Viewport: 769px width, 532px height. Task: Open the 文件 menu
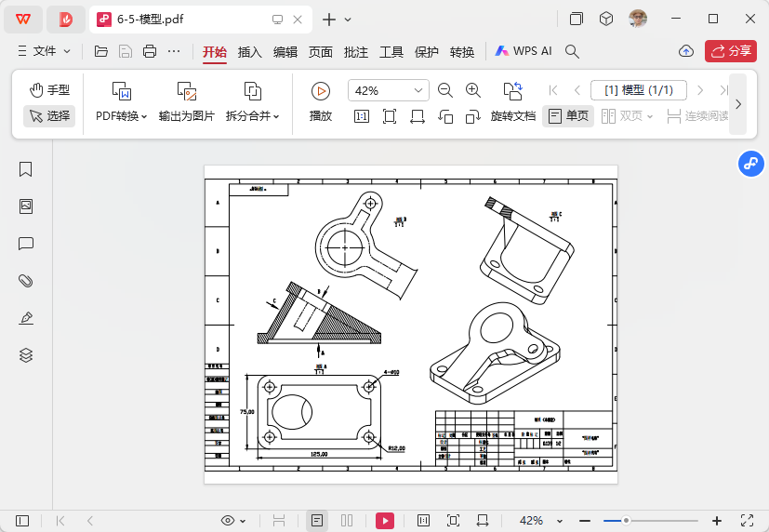pos(44,51)
